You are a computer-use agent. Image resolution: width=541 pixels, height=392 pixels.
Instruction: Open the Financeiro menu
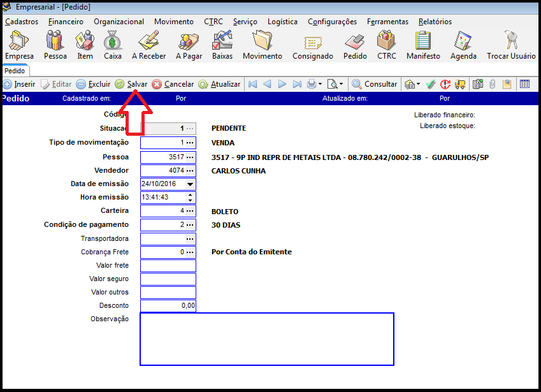(66, 22)
